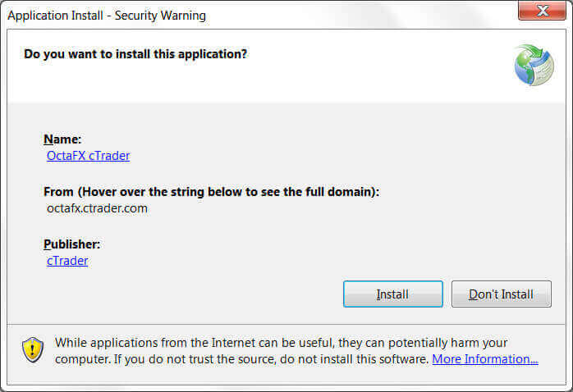Screen dimensions: 573x392
Task: Open the cTrader publisher link
Action: pyautogui.click(x=67, y=261)
